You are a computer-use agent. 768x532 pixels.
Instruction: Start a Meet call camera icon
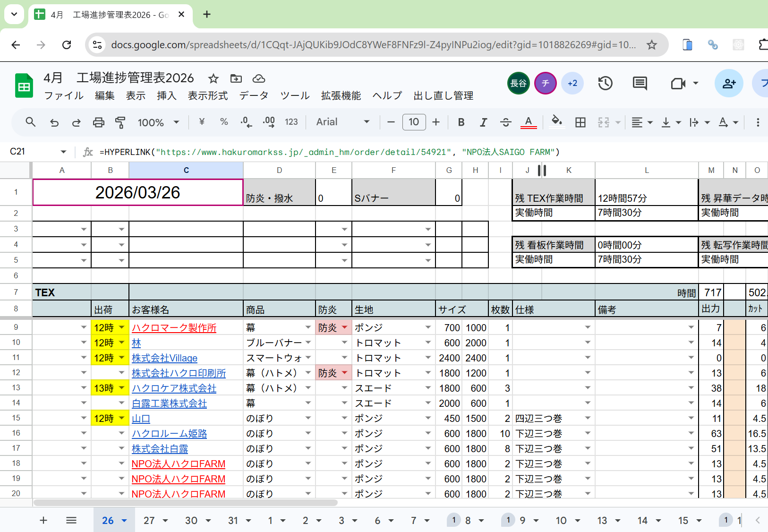click(678, 84)
